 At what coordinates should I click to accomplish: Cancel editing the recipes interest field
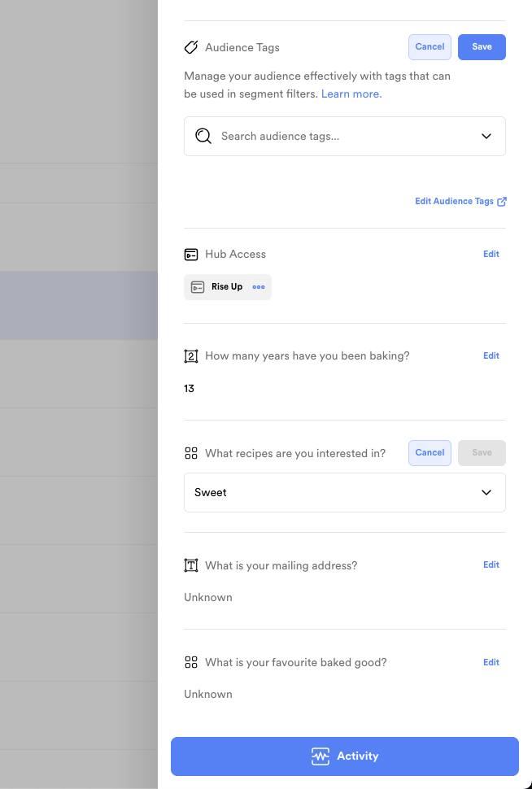(430, 453)
